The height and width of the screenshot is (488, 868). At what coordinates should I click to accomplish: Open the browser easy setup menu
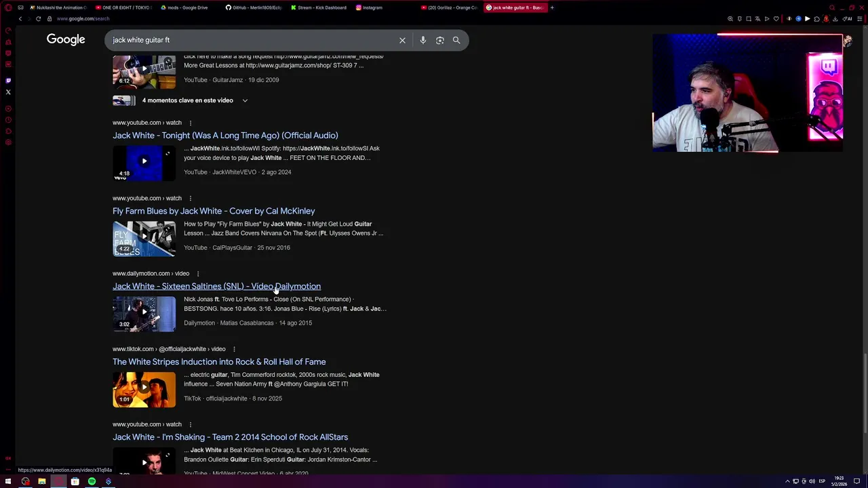pyautogui.click(x=860, y=19)
